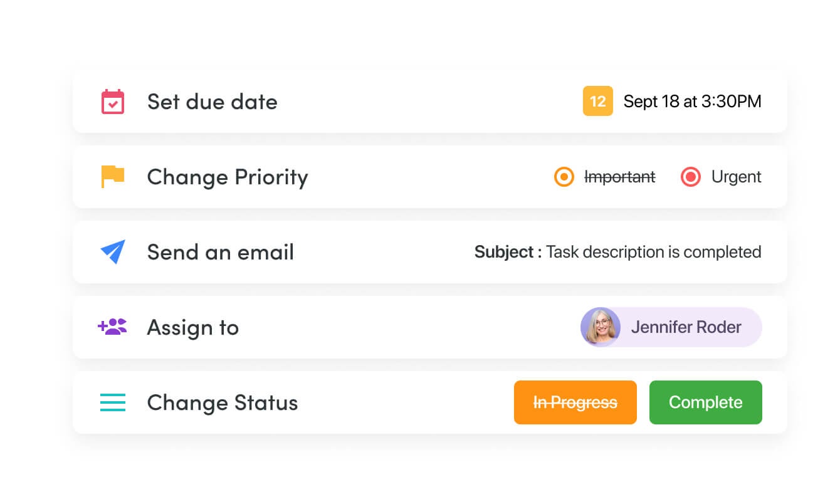The width and height of the screenshot is (840, 504).
Task: Click the calendar icon beside Set due date
Action: tap(113, 102)
